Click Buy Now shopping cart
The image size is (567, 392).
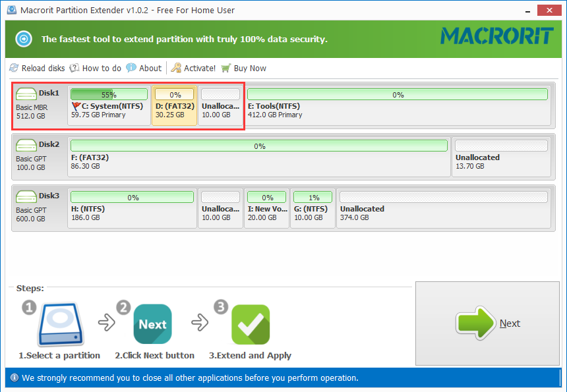226,68
